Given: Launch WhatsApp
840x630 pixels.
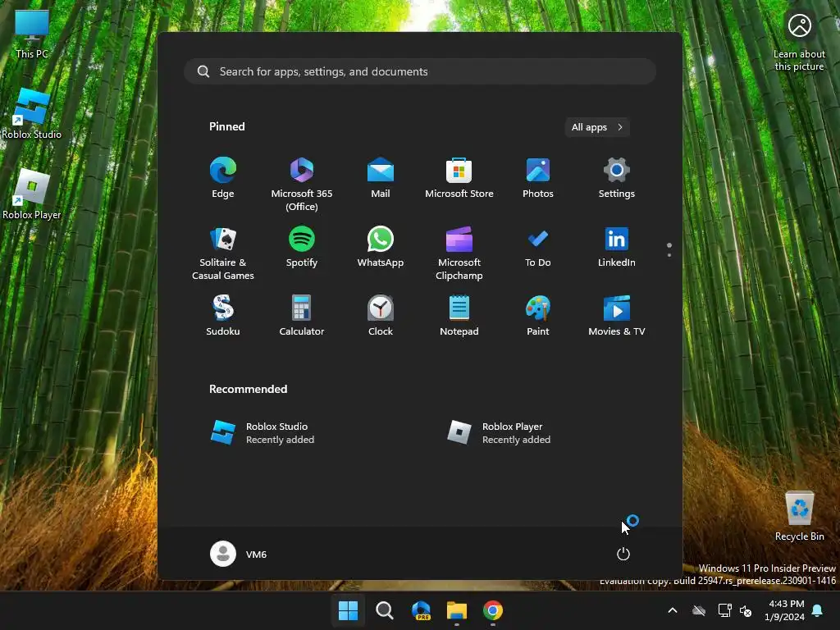Looking at the screenshot, I should 381,247.
